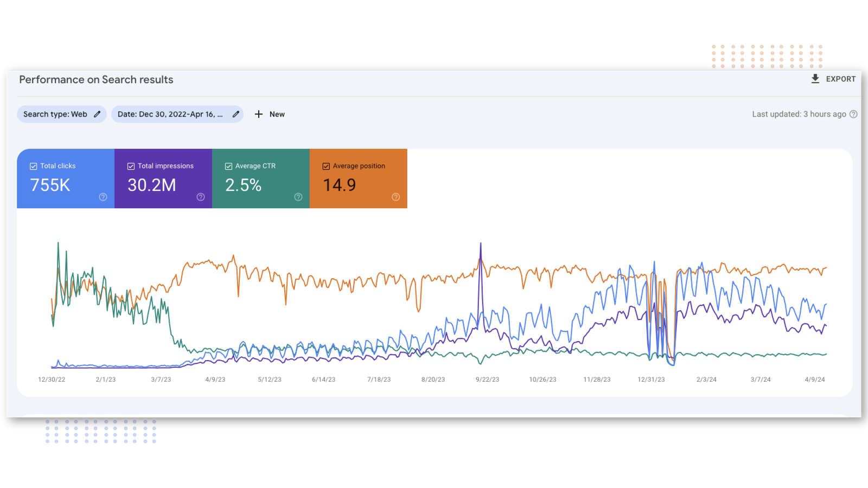Image resolution: width=868 pixels, height=488 pixels.
Task: Click the 12/31/23 date on chart axis
Action: point(651,380)
